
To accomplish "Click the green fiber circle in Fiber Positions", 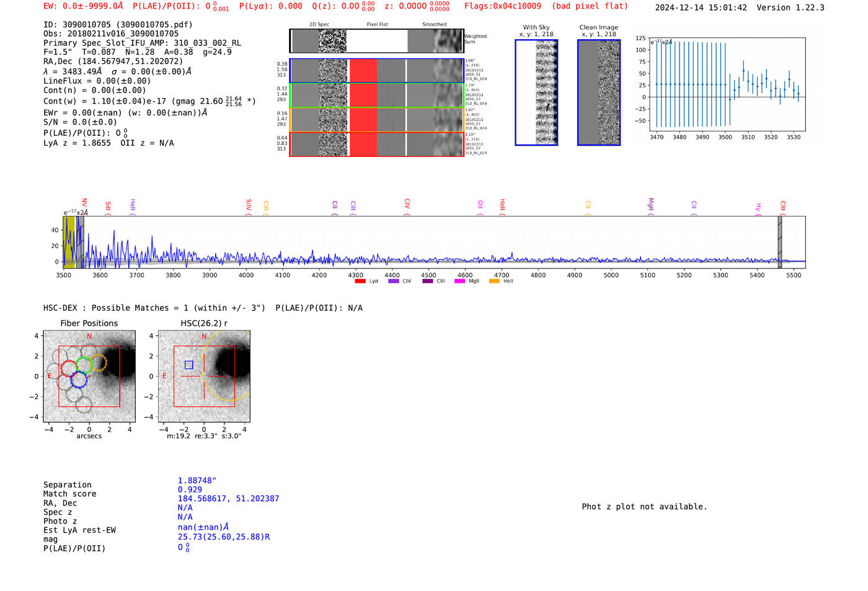I will (84, 365).
